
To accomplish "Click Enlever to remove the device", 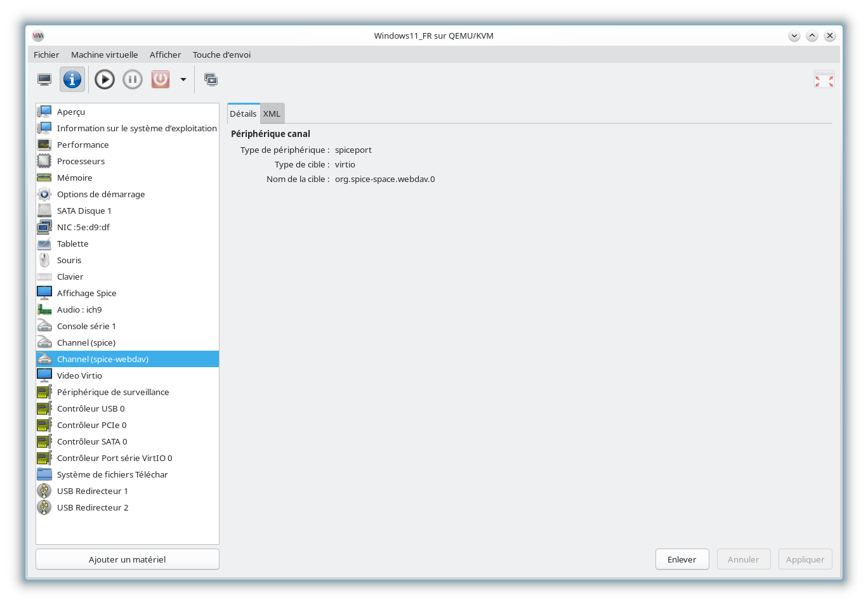I will coord(682,559).
